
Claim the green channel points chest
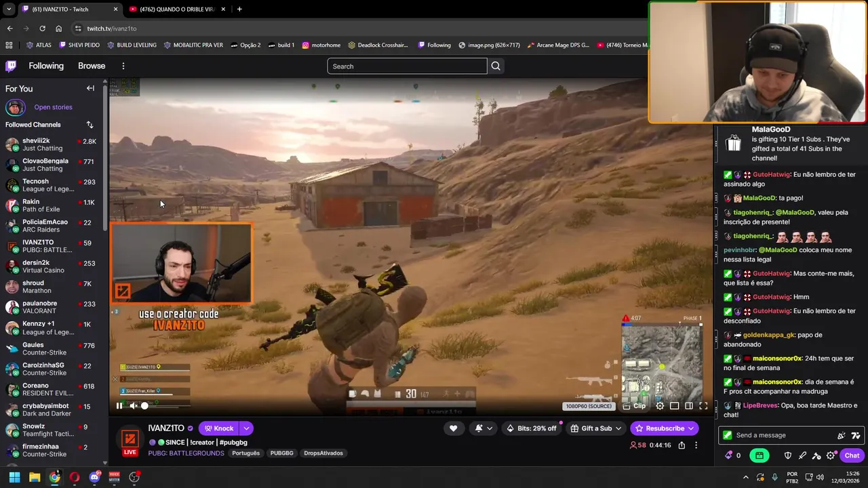(759, 455)
